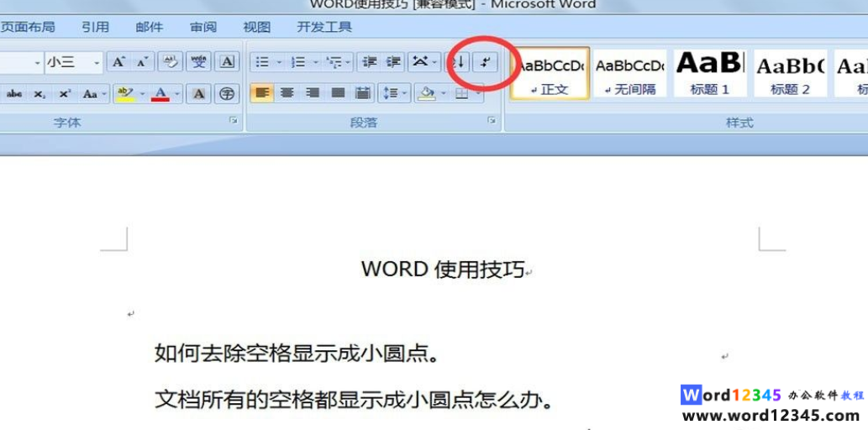868x430 pixels.
Task: Apply strikethrough (abc) formatting
Action: [x=13, y=93]
